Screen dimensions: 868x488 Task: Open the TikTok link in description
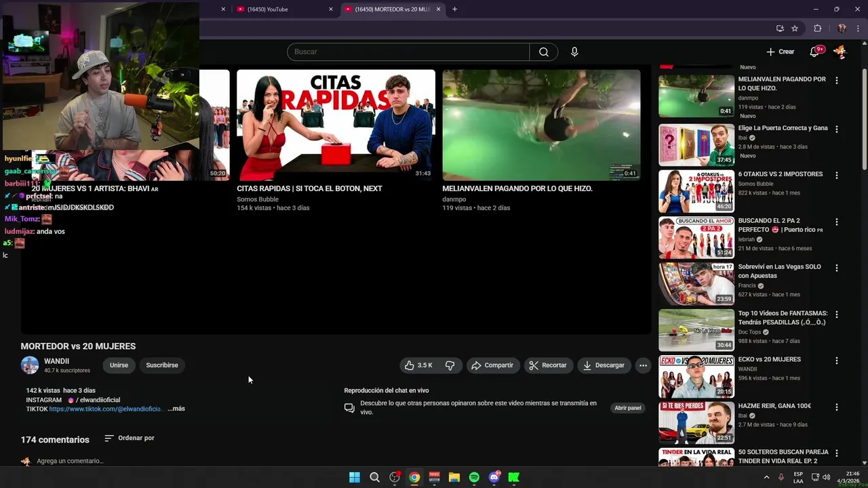pyautogui.click(x=106, y=409)
